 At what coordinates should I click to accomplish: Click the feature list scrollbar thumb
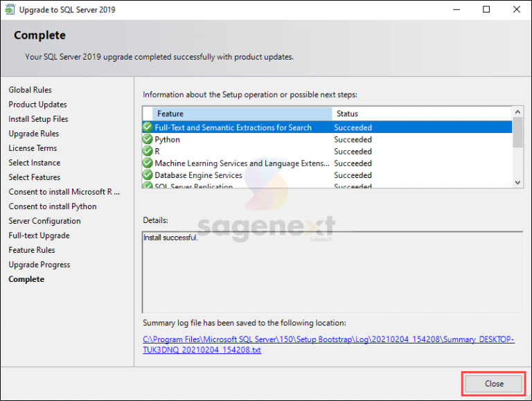coord(517,132)
